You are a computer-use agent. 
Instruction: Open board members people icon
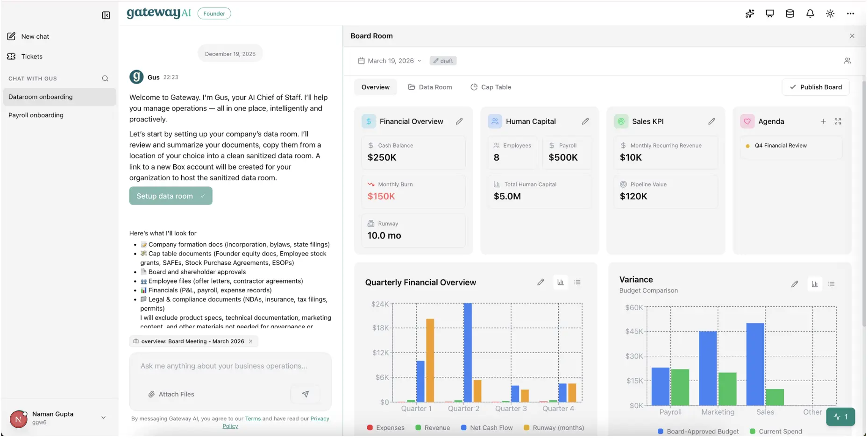(847, 61)
